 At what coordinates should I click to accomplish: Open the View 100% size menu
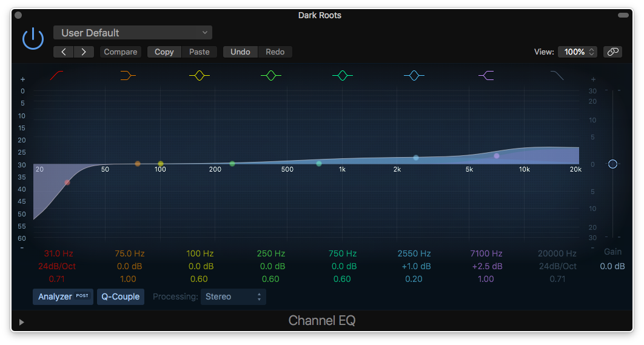coord(577,52)
